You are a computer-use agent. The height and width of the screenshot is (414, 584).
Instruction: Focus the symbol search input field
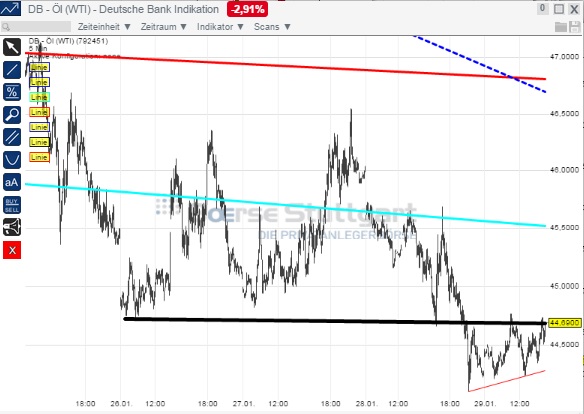coord(36,27)
